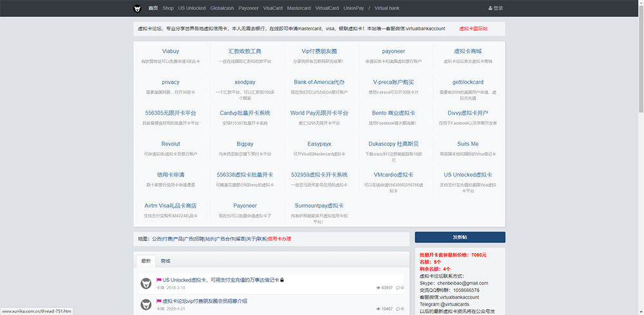Open the 556338虚拟卡批量开卡 link
Screen dimensions: 644x315
[245, 175]
